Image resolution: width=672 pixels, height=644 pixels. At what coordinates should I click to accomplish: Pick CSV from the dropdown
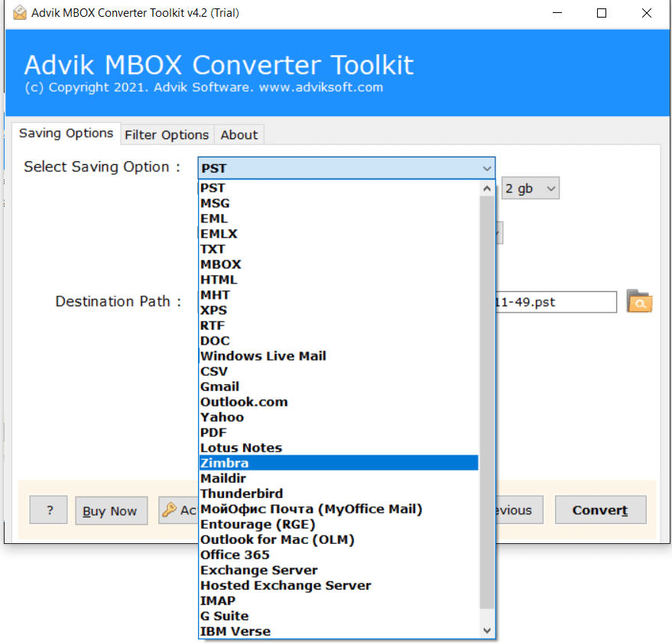pos(339,371)
